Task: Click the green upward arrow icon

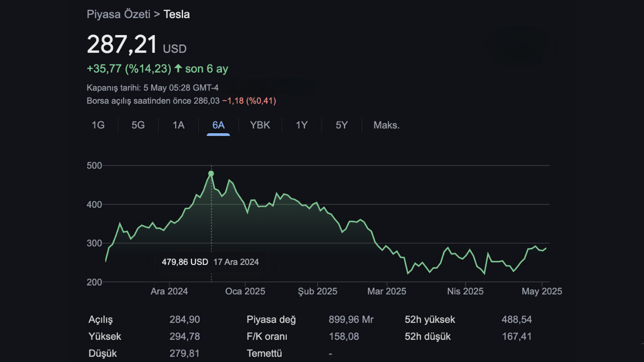Action: (x=178, y=68)
